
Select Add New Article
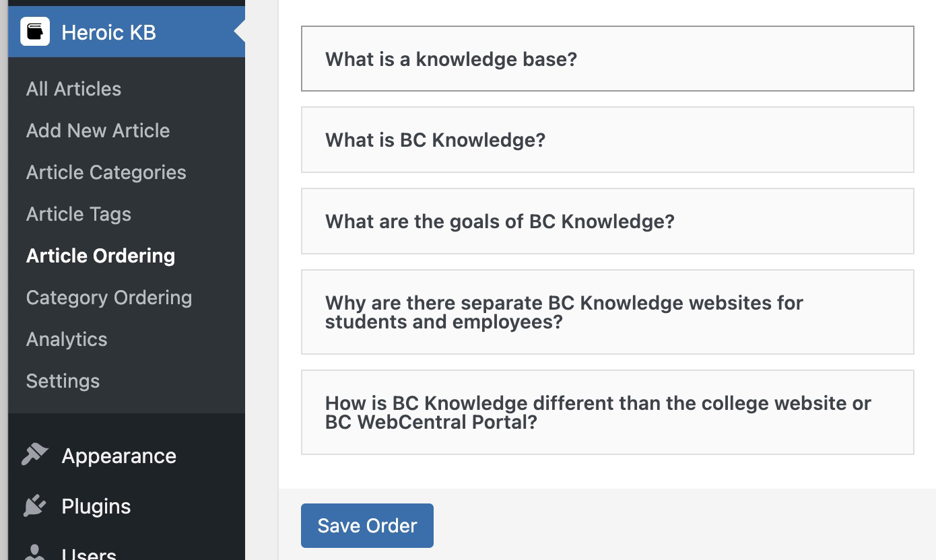(98, 131)
